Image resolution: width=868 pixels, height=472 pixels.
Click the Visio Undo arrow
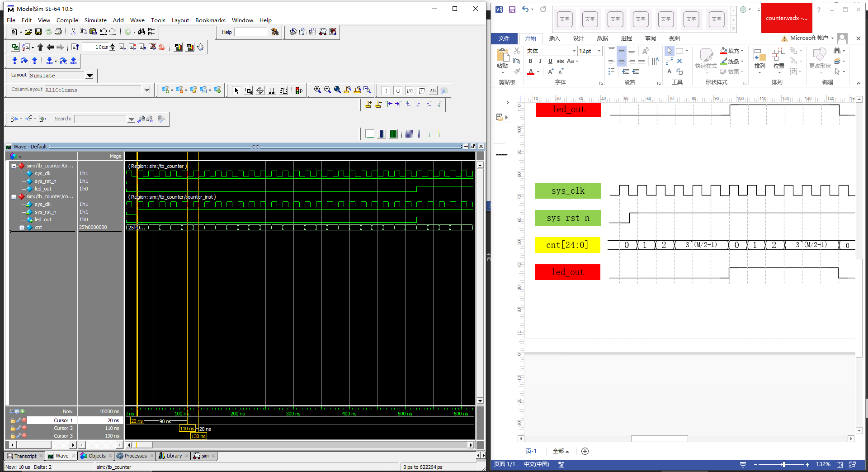(525, 9)
